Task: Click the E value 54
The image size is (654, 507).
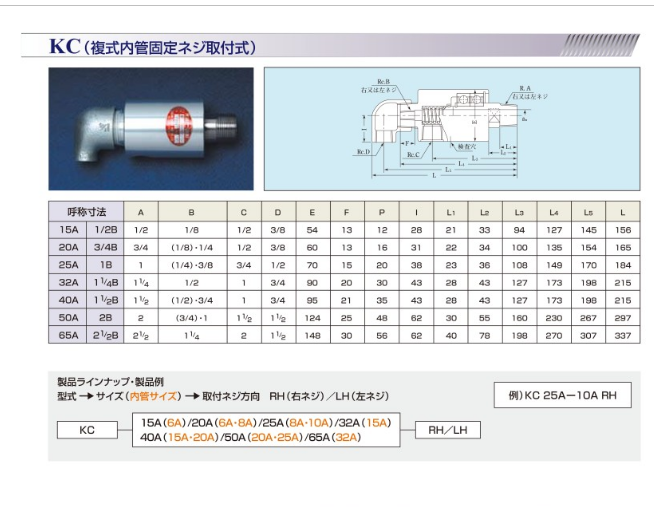Action: 312,230
